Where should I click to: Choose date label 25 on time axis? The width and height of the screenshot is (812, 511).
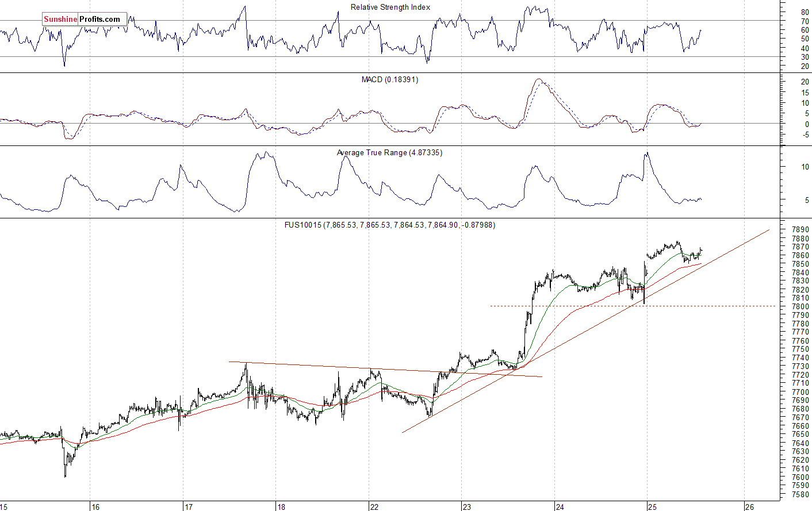pyautogui.click(x=652, y=507)
